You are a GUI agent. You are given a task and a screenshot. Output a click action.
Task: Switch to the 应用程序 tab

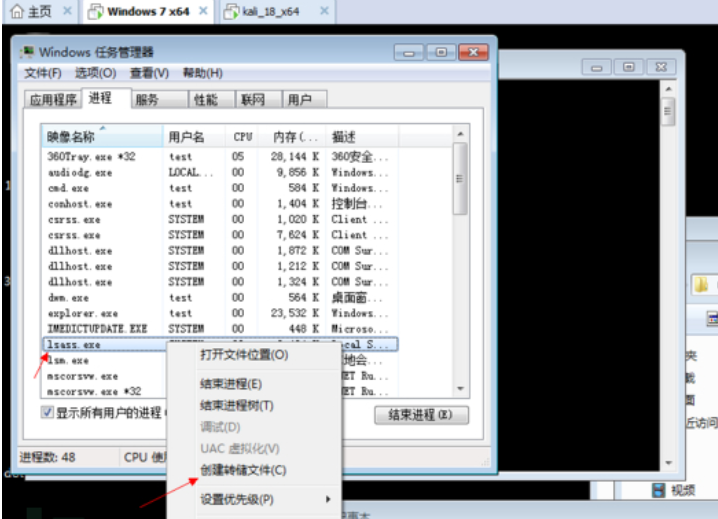[53, 99]
